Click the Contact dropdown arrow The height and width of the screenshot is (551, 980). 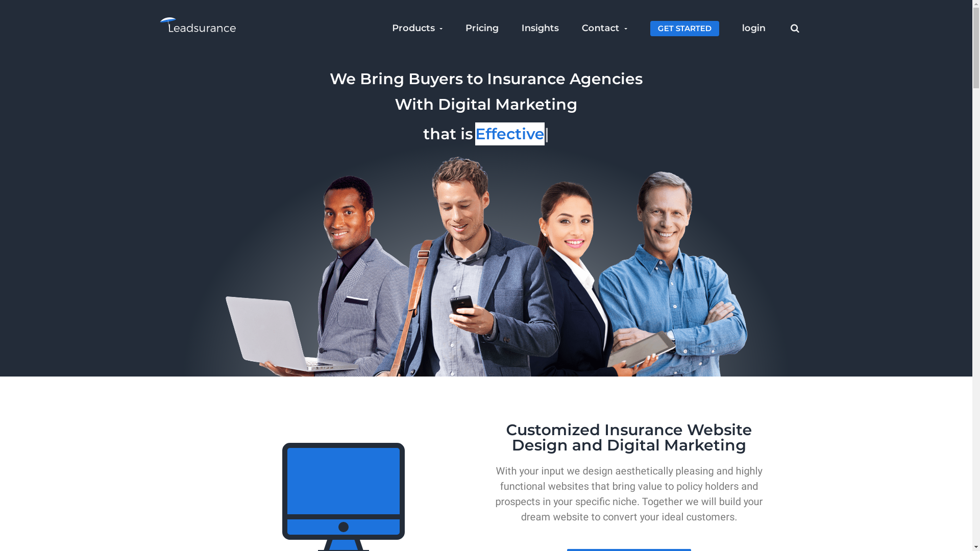click(625, 28)
